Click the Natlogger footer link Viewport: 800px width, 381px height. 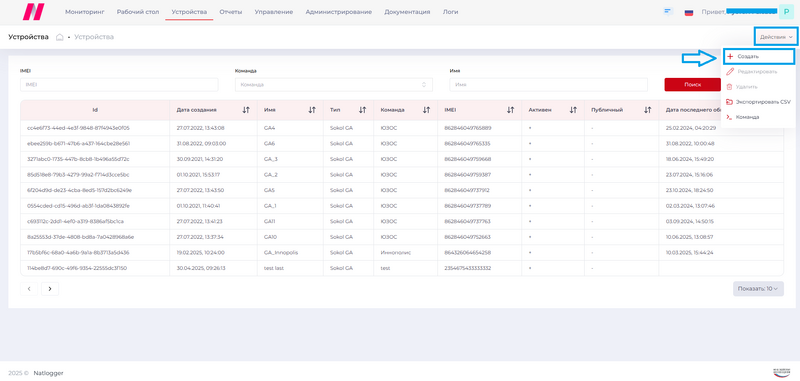[x=48, y=373]
